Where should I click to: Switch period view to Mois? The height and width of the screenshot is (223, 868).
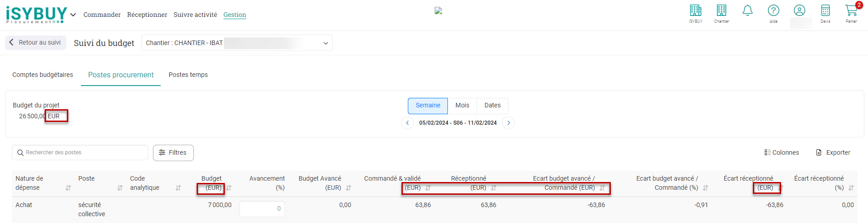coord(462,106)
